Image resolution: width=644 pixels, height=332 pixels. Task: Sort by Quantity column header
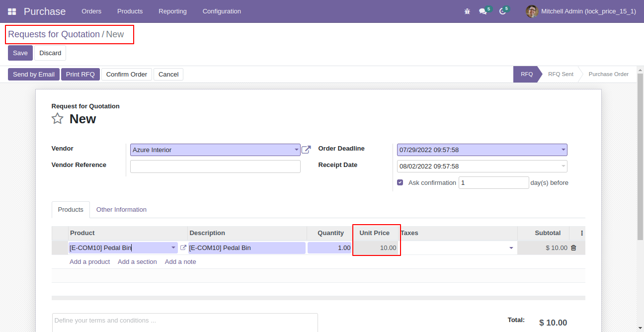[x=329, y=233]
